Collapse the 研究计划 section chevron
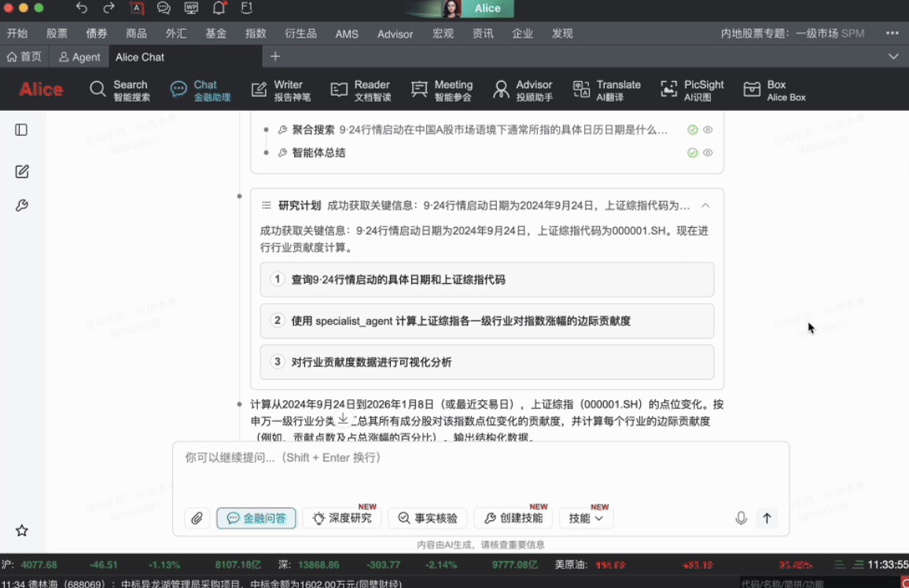 tap(705, 205)
